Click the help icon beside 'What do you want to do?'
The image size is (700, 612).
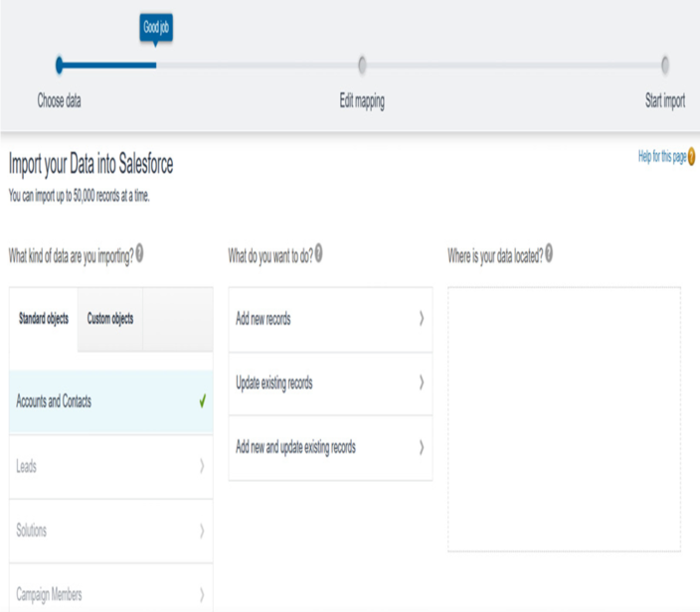pos(318,253)
